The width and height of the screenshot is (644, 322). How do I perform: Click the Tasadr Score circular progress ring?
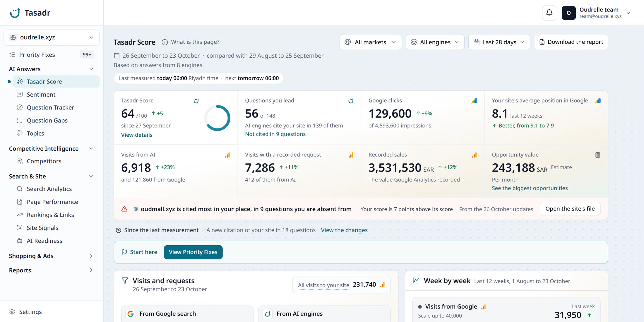(217, 118)
